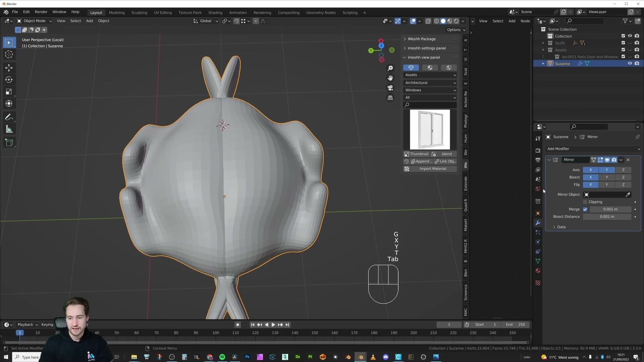Open the File menu

click(x=15, y=12)
